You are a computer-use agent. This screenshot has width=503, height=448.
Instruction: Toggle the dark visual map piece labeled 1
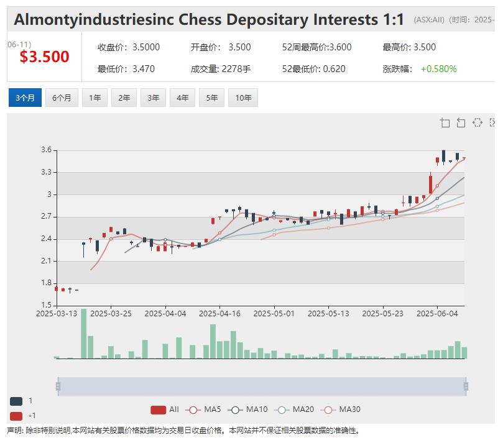tap(16, 401)
